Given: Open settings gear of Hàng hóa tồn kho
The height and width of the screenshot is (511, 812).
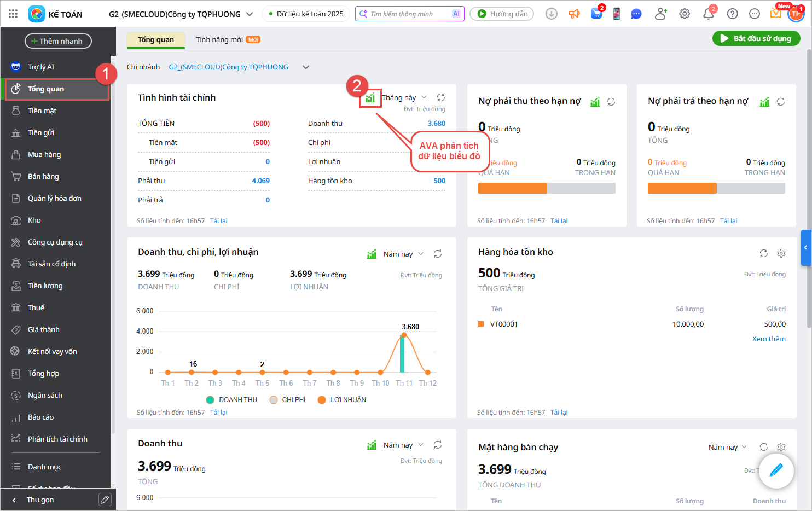Looking at the screenshot, I should [781, 253].
